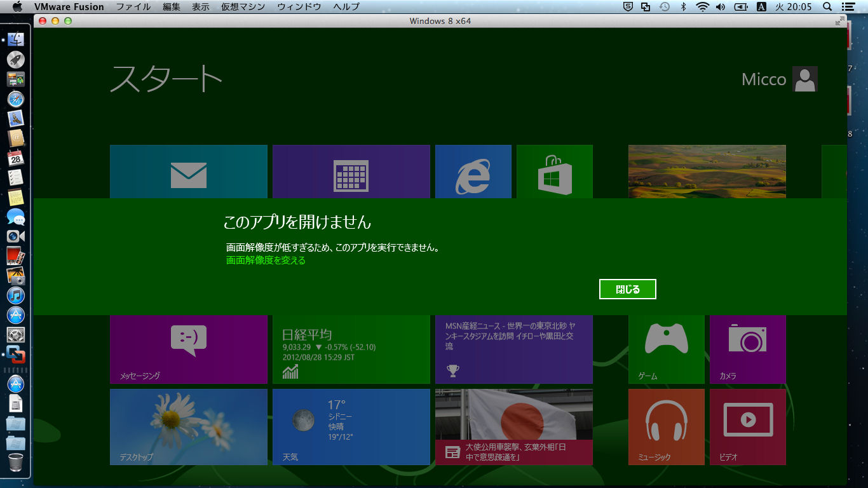Click the input source A icon

(x=761, y=6)
